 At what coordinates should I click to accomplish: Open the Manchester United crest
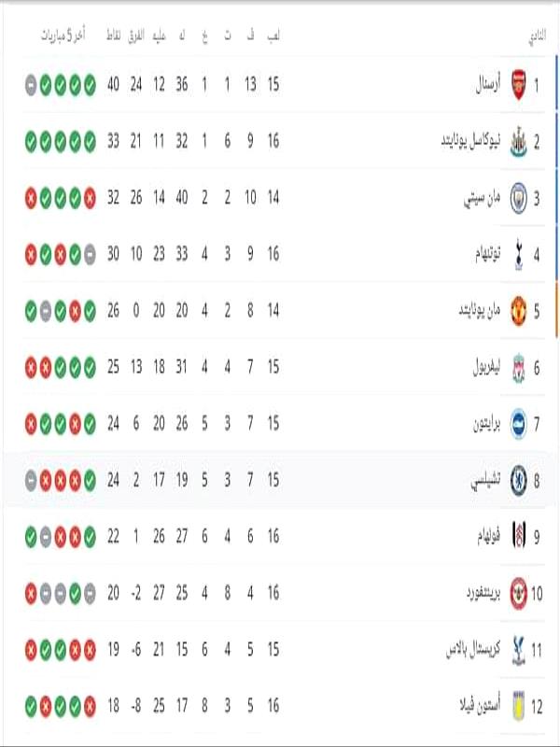pos(519,311)
